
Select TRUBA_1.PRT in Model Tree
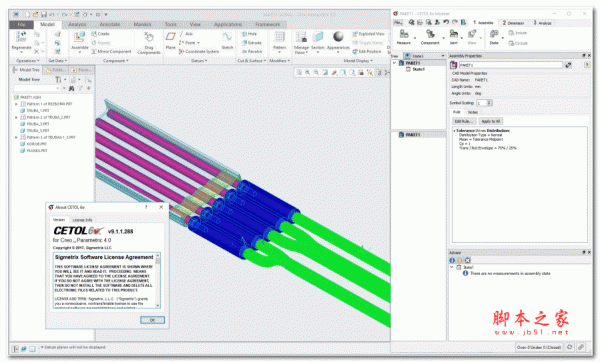38,111
